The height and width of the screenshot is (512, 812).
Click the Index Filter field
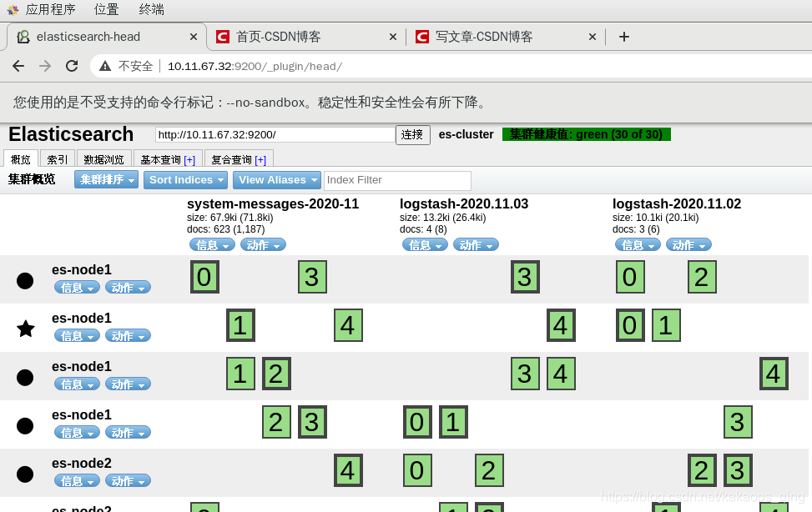(397, 180)
